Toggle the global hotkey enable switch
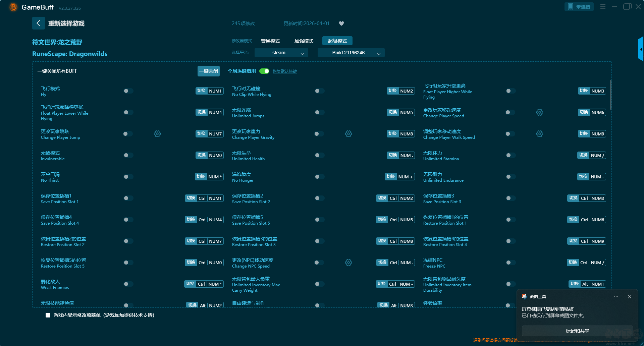Image resolution: width=644 pixels, height=346 pixels. (264, 71)
